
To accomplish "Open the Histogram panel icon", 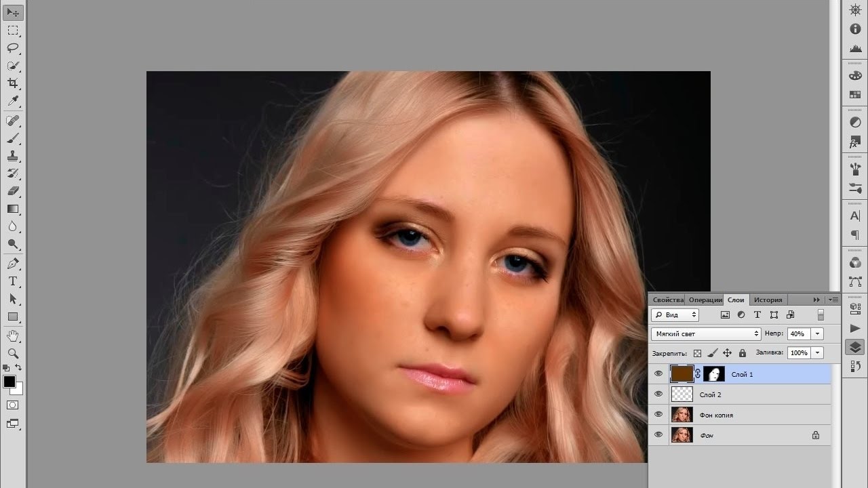I will coord(855,49).
